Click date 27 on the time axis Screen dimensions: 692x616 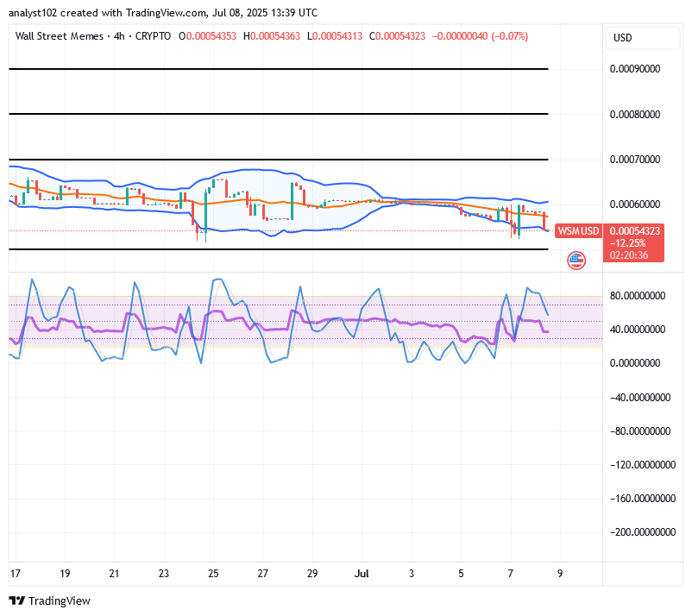pos(262,574)
